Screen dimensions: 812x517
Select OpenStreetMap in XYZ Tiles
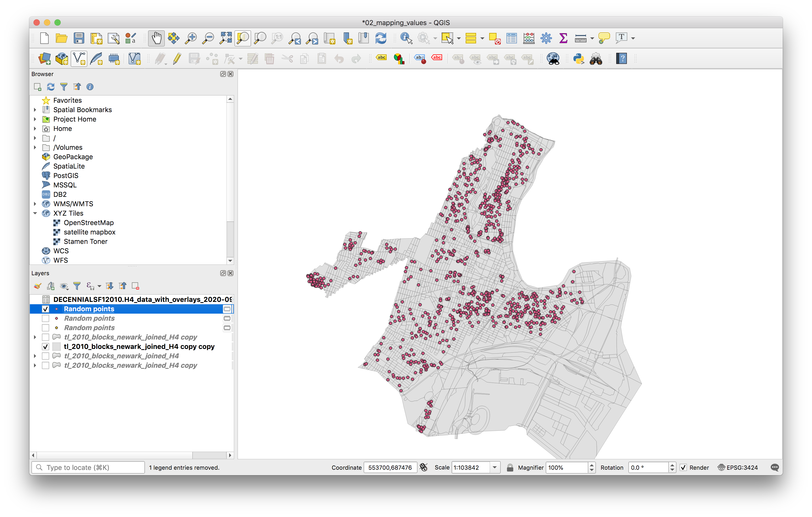[89, 223]
